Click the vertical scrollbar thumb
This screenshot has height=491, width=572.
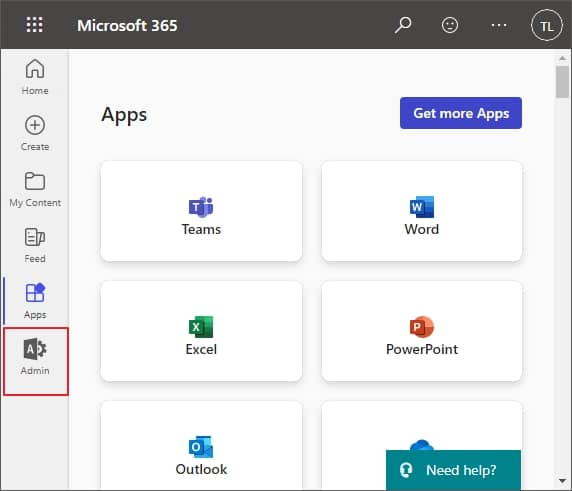tap(562, 82)
